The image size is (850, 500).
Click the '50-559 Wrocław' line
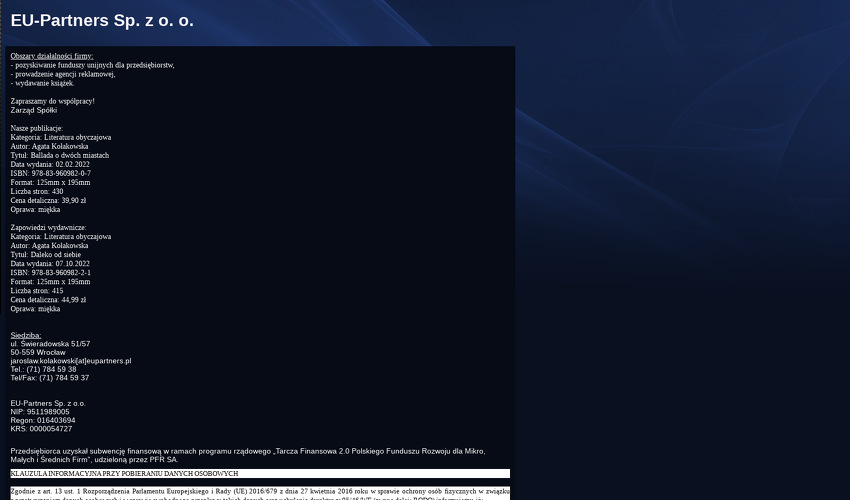click(38, 352)
